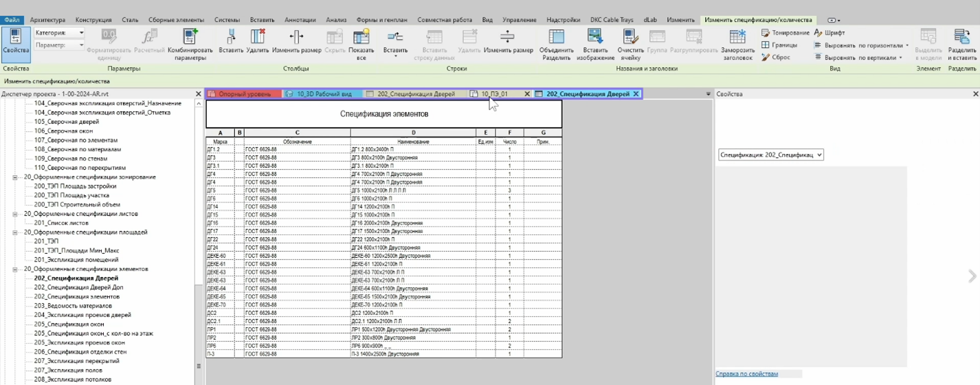Close active 202_Спецификация Дверей tab
Viewport: 980px width, 385px height.
[636, 94]
